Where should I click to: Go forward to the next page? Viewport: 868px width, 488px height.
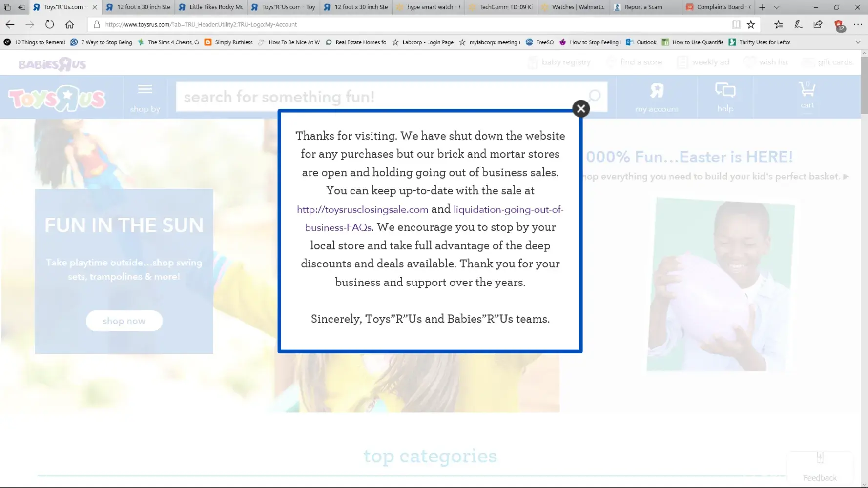[x=30, y=24]
